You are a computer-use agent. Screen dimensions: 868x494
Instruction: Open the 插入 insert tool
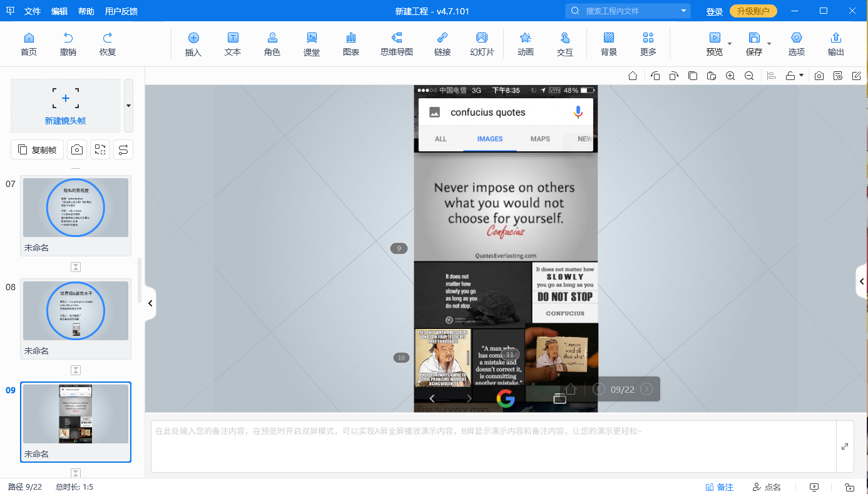click(x=193, y=44)
